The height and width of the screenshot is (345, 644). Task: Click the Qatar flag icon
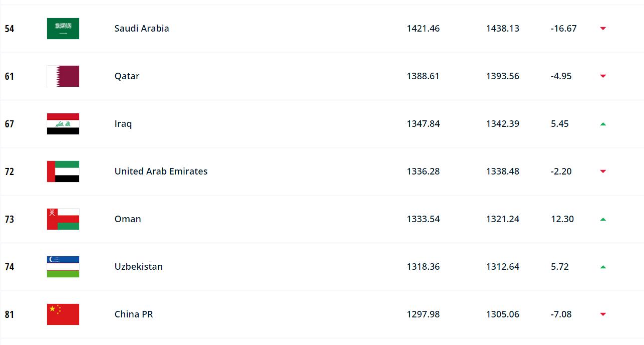(x=63, y=76)
